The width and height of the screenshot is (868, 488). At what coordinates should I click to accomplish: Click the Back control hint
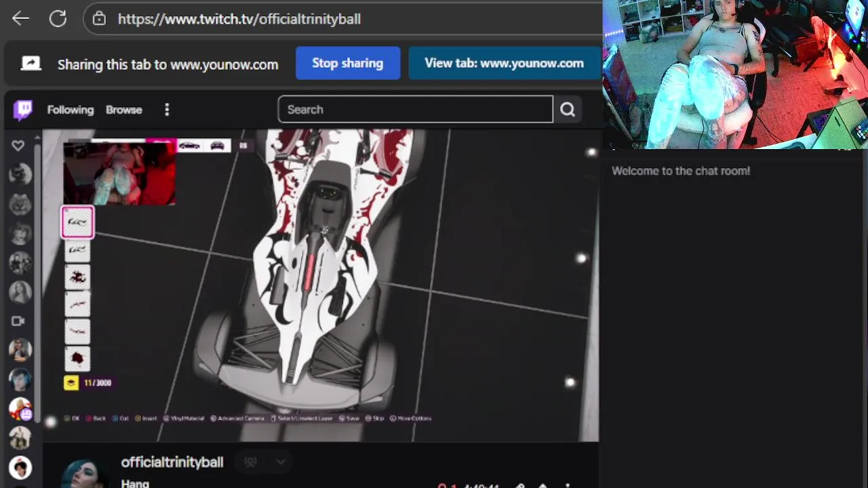click(96, 418)
